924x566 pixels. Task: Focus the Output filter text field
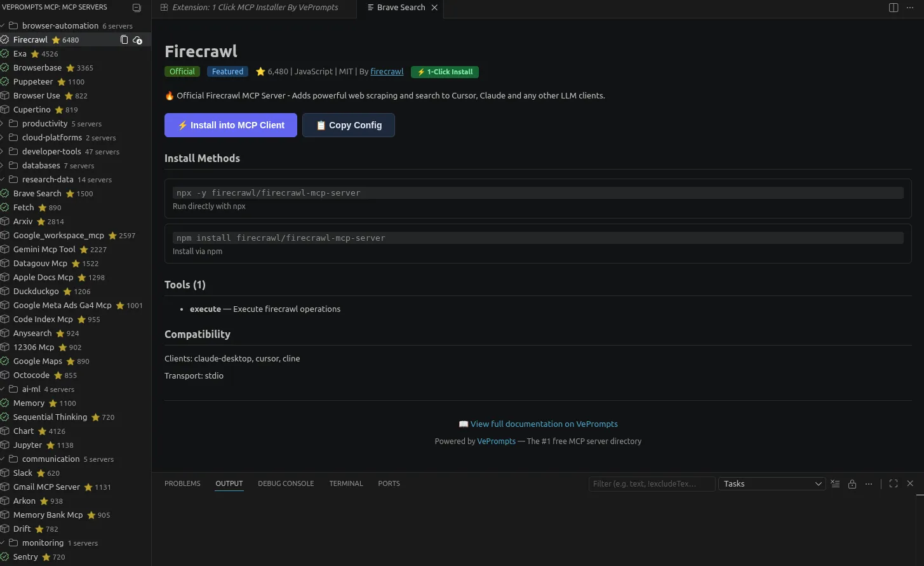pyautogui.click(x=652, y=484)
